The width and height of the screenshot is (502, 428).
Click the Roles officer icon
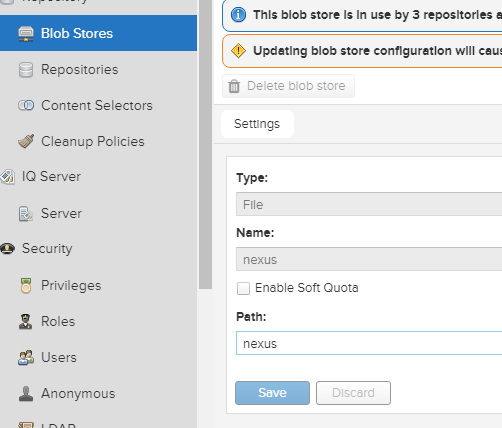pos(26,322)
